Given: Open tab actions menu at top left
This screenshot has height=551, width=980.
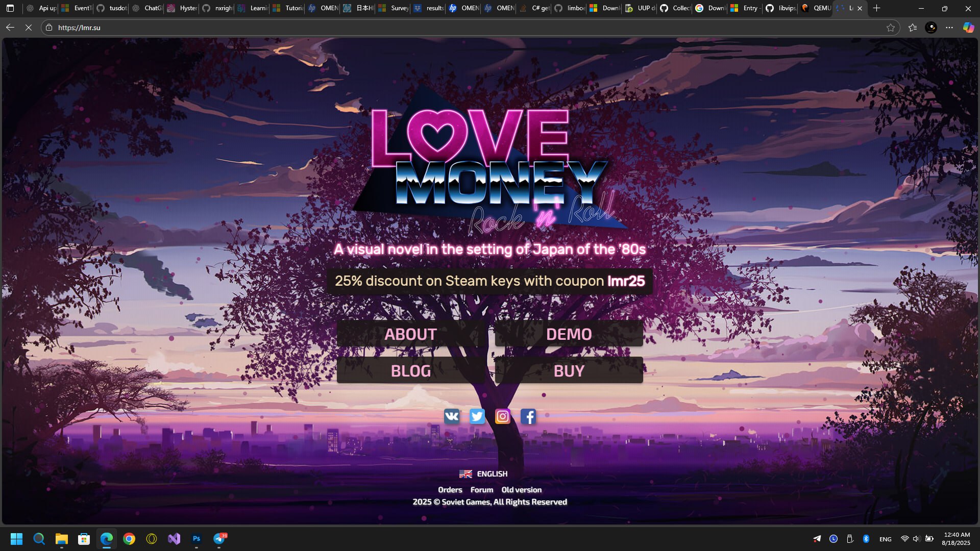Looking at the screenshot, I should (x=10, y=8).
